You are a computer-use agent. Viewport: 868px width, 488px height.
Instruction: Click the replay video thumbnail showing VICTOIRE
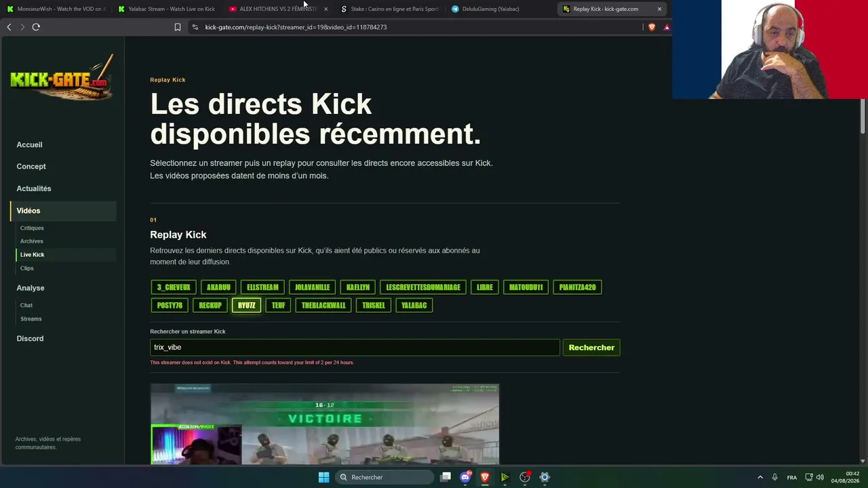pyautogui.click(x=325, y=424)
